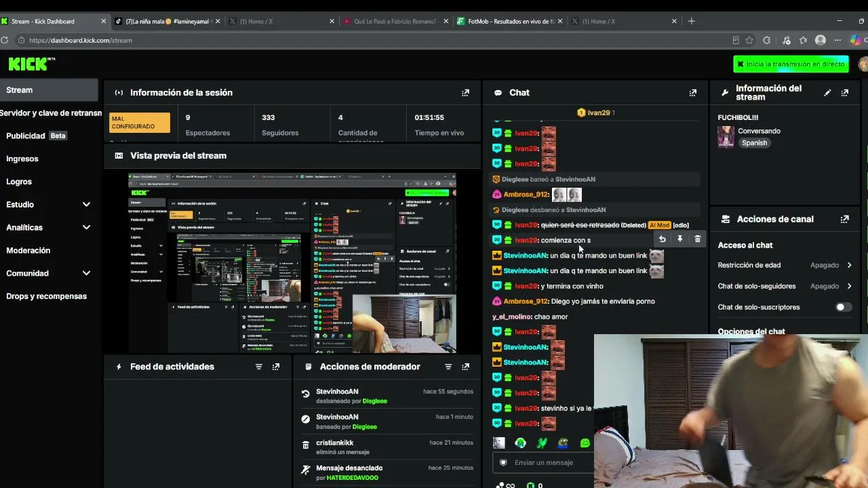Close the Kick Dashboard browser tab

(104, 21)
